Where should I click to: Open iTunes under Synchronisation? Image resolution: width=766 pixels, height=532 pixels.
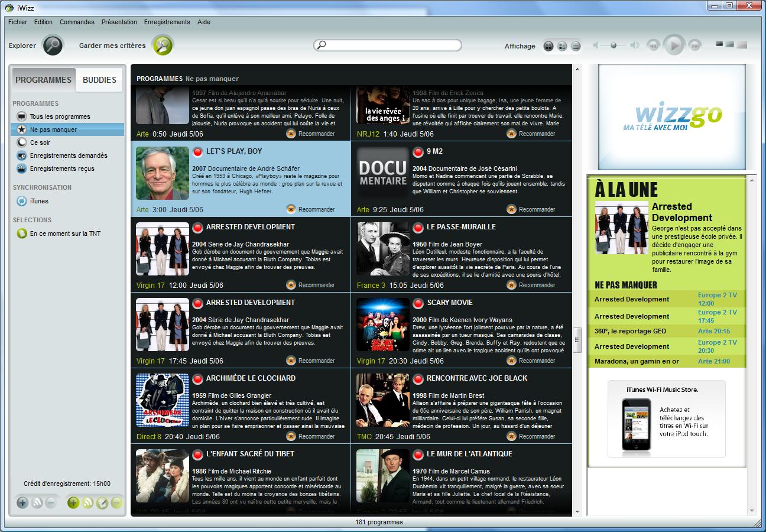coord(39,201)
